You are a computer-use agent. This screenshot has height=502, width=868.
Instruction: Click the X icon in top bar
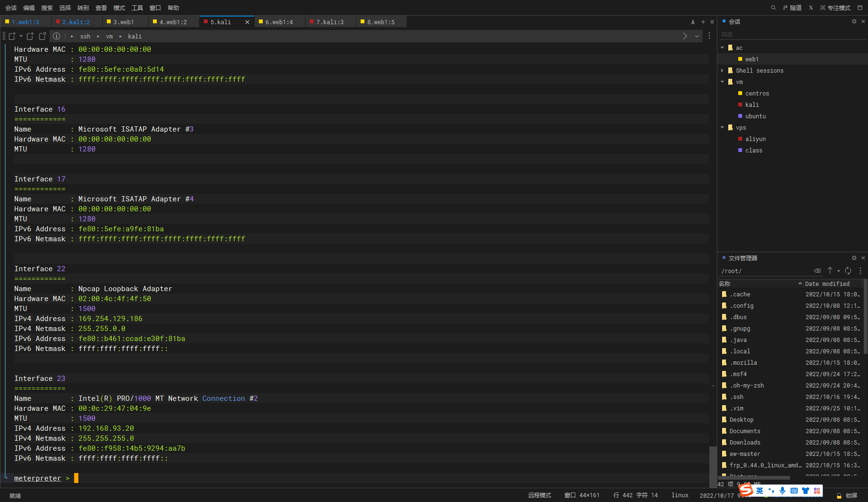point(811,8)
